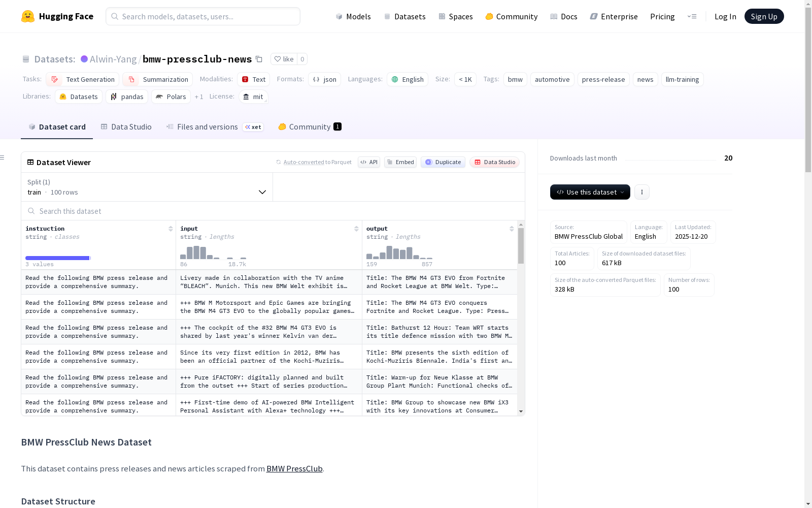
Task: Click the json format tag
Action: (324, 79)
